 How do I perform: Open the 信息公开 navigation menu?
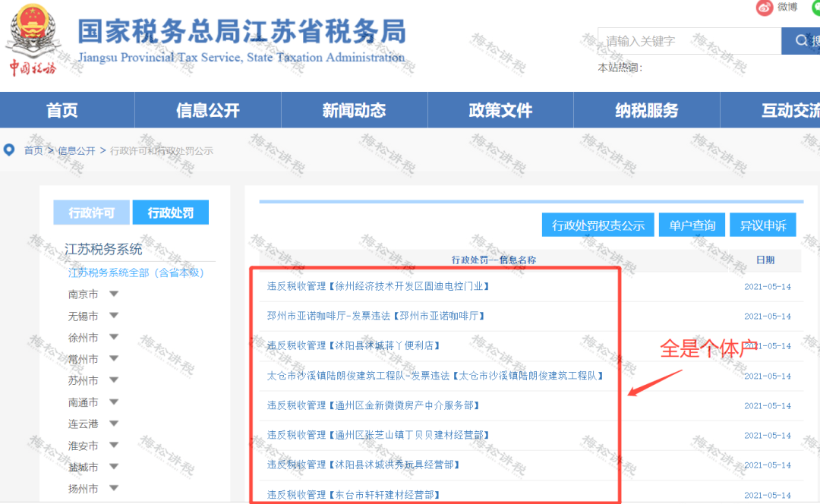click(x=207, y=109)
